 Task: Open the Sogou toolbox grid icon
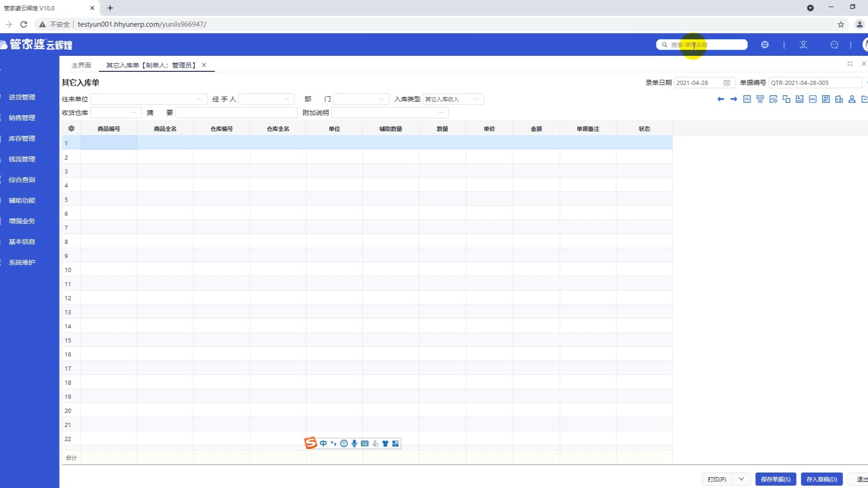point(395,443)
